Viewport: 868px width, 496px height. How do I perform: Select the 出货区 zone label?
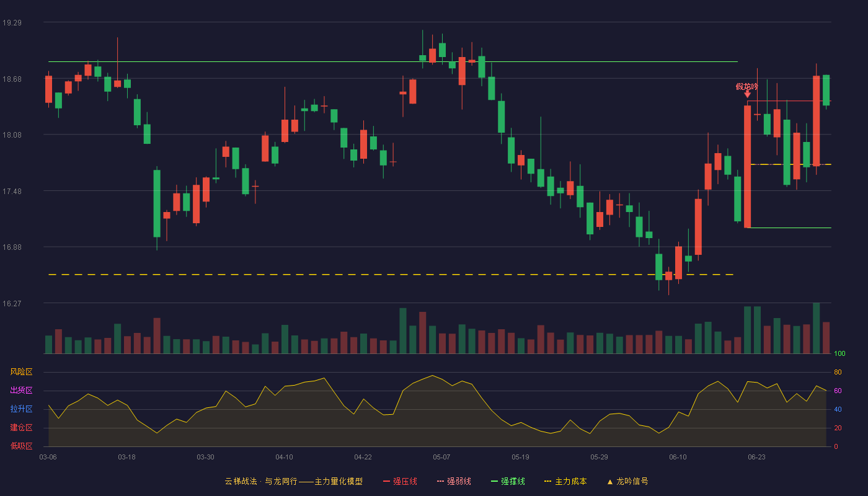(x=21, y=391)
